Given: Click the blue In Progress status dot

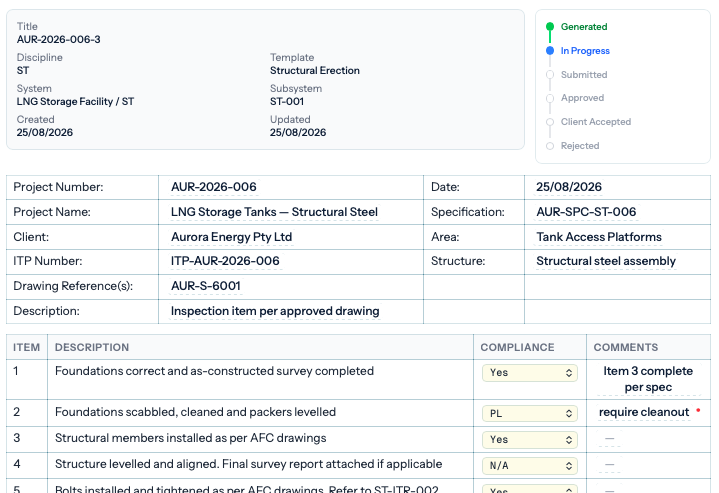Looking at the screenshot, I should (x=550, y=50).
